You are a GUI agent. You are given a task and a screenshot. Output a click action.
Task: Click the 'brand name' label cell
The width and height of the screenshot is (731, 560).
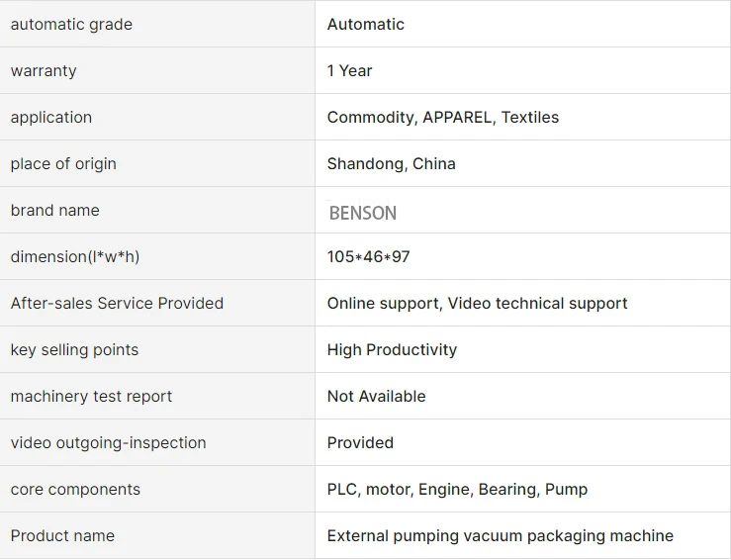point(55,211)
